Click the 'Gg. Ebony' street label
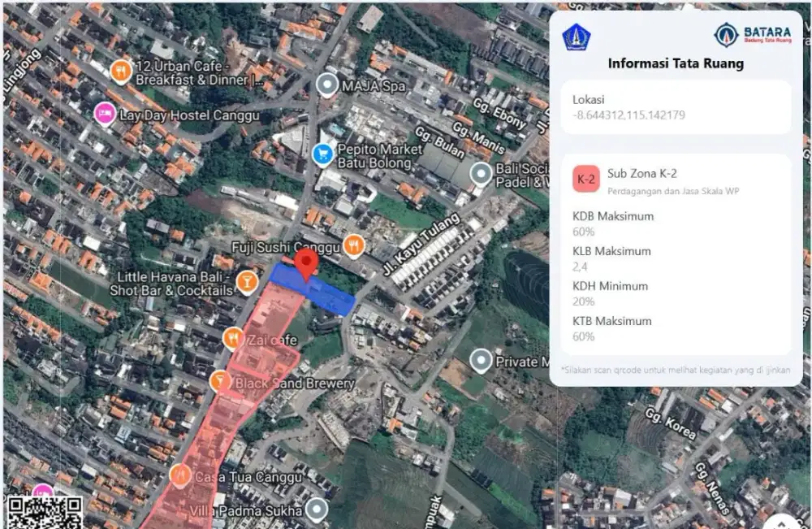Screen dimensions: 812x529 499,114
